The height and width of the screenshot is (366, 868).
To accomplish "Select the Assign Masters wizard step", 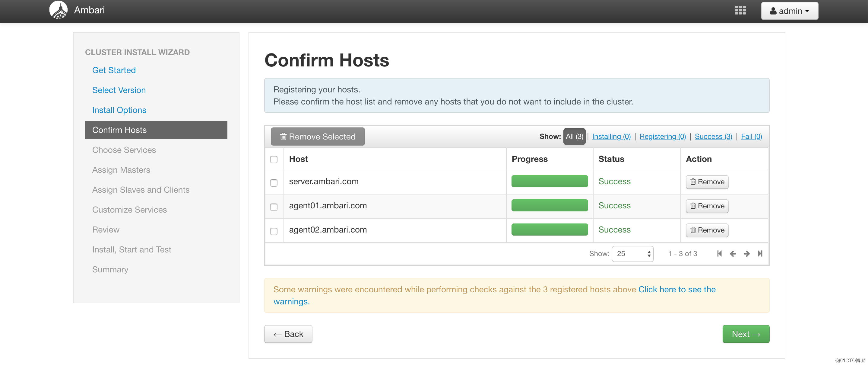I will [x=121, y=170].
